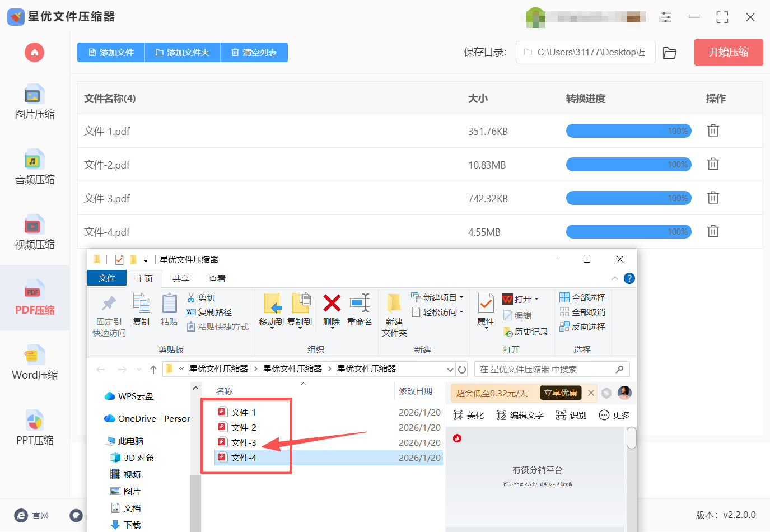Open the compressor settings icon in title bar
770x532 pixels.
point(666,17)
